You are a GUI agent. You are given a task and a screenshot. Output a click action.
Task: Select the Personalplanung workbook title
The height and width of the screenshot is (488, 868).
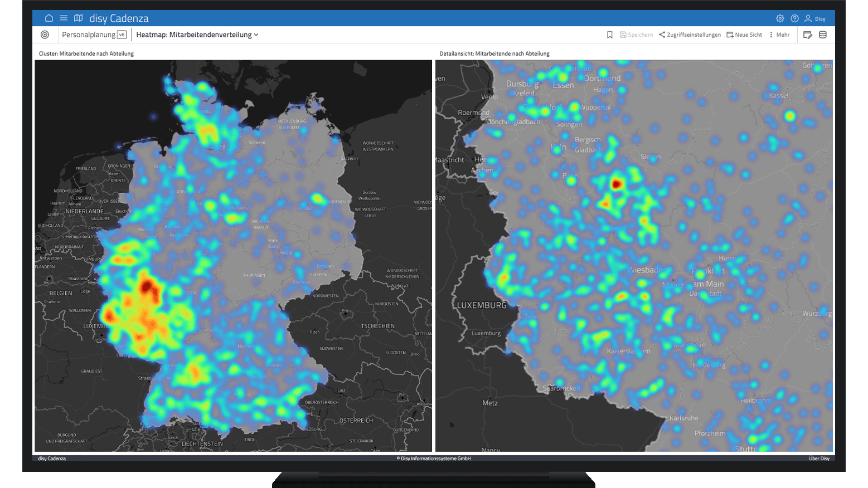89,34
